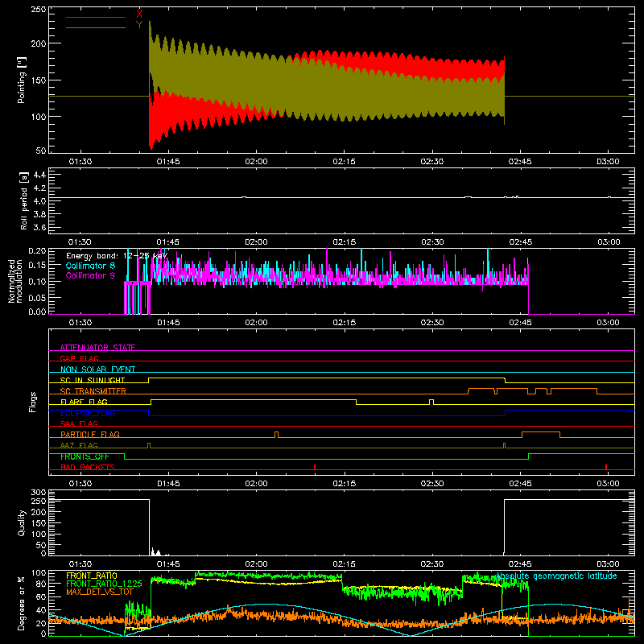Select the GAP_FLAG label
Viewport: 644px width, 644px height.
(79, 358)
